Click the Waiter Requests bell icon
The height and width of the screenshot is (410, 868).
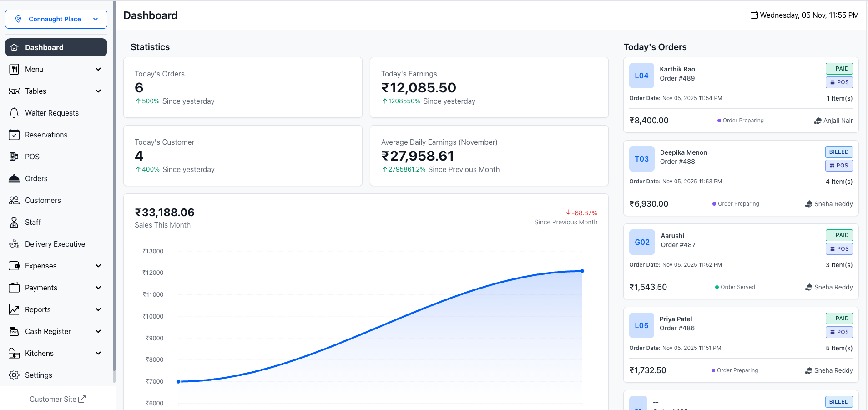(14, 113)
